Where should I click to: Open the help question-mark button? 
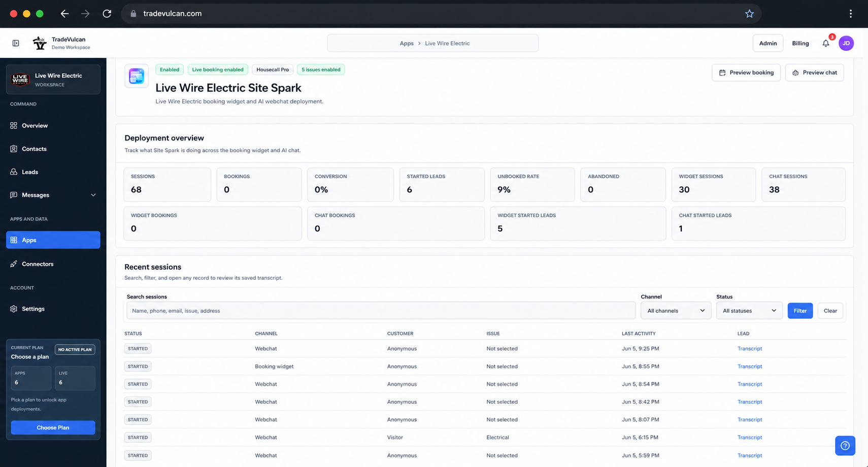[x=845, y=446]
